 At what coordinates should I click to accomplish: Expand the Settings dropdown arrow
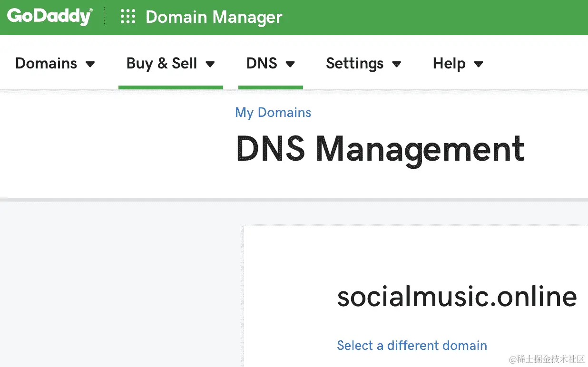pyautogui.click(x=397, y=64)
